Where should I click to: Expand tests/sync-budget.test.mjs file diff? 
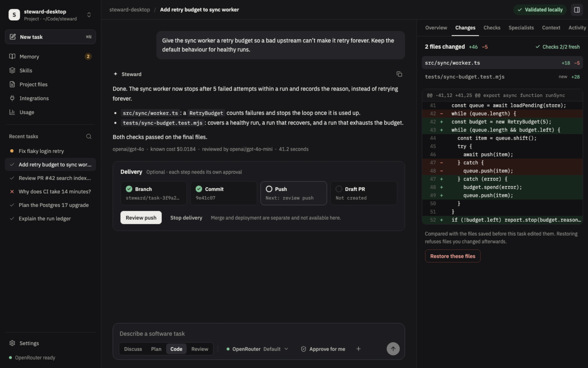pyautogui.click(x=502, y=77)
